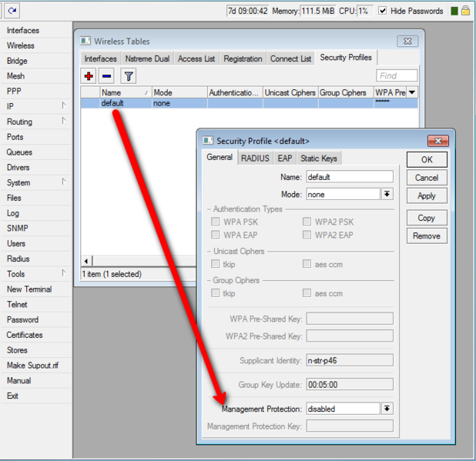This screenshot has width=476, height=461.
Task: Click the horizontal scrollbar left arrow in Wireless Tables
Action: tap(86, 261)
